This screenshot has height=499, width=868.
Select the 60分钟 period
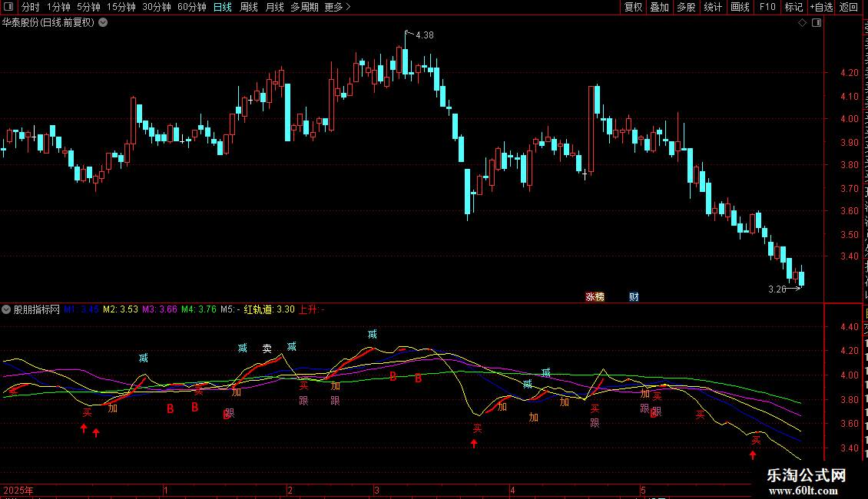[x=191, y=7]
